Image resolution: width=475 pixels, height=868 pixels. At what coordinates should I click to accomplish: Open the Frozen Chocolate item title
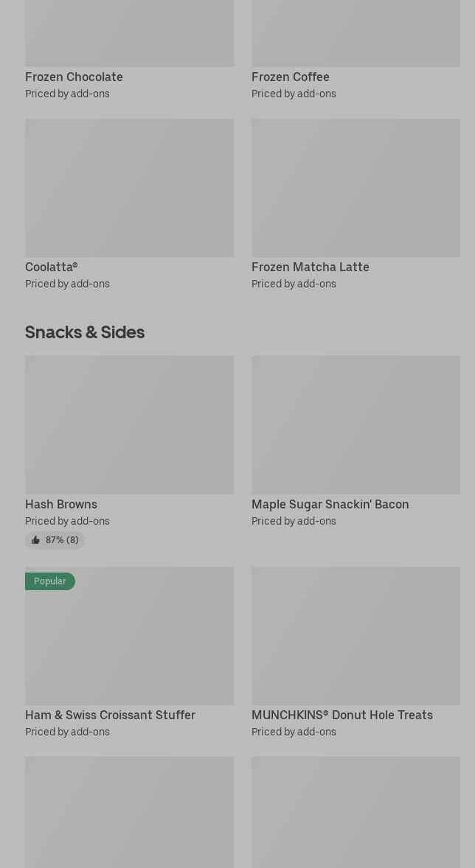pos(74,77)
